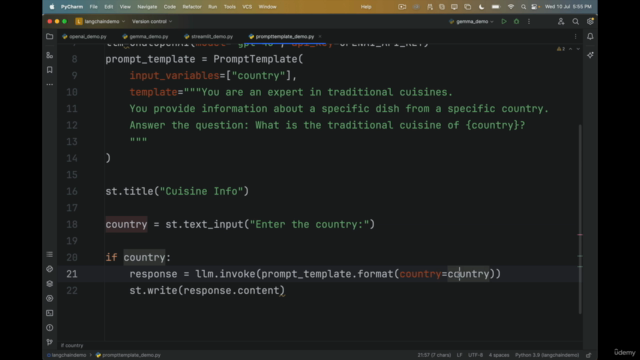Viewport: 640px width, 360px height.
Task: Click cursor position 21:57 in status bar
Action: pyautogui.click(x=434, y=355)
